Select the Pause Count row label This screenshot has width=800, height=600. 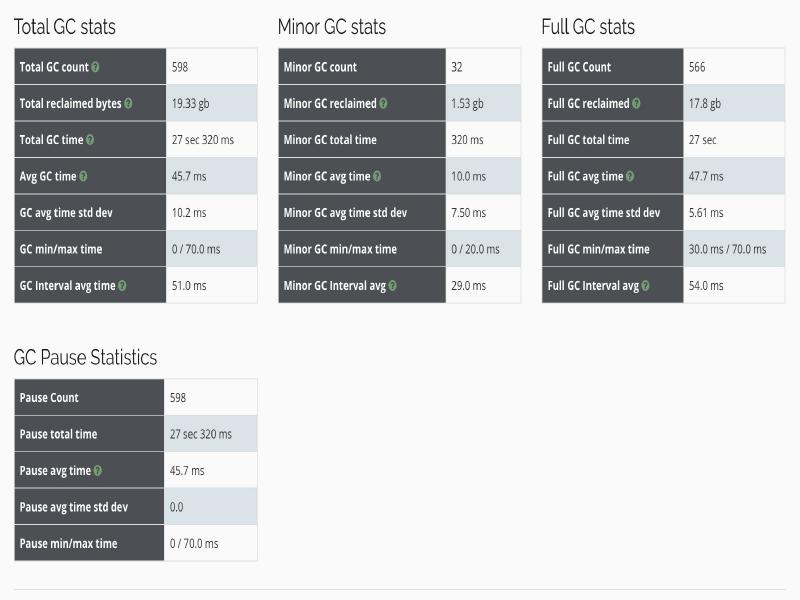[x=49, y=398]
